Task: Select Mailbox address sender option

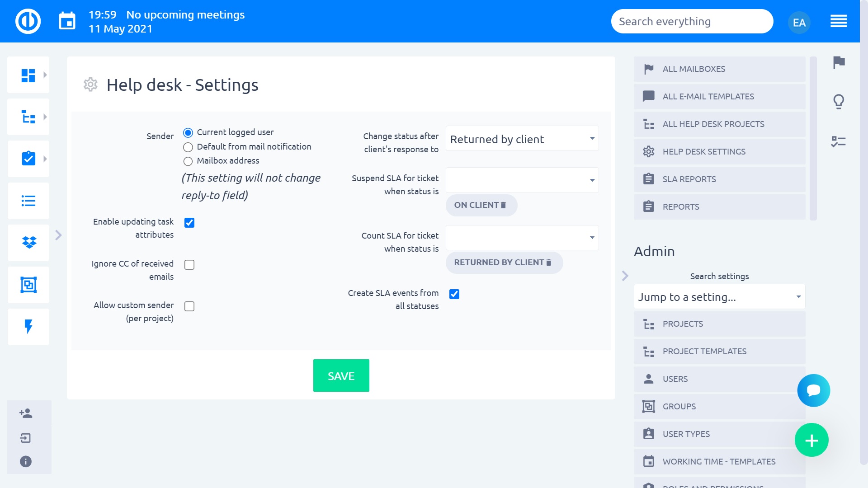Action: (188, 161)
